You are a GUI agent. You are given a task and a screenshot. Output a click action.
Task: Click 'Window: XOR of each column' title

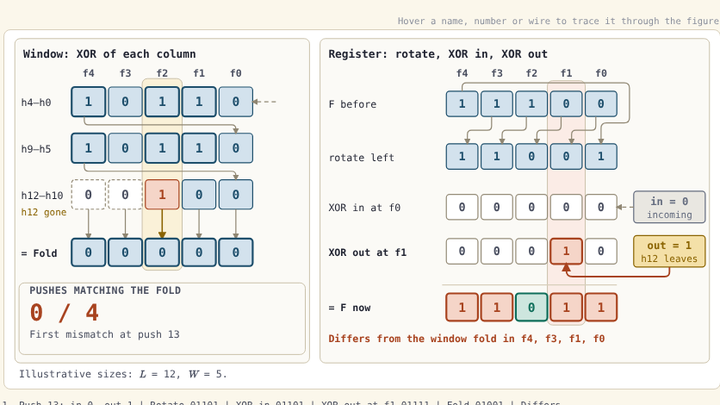pyautogui.click(x=109, y=54)
